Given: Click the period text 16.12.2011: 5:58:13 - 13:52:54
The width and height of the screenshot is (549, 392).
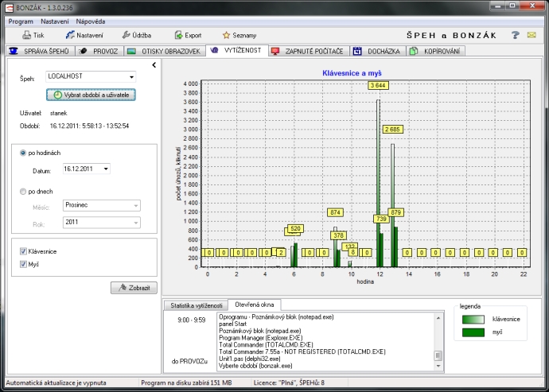Looking at the screenshot, I should pos(89,126).
